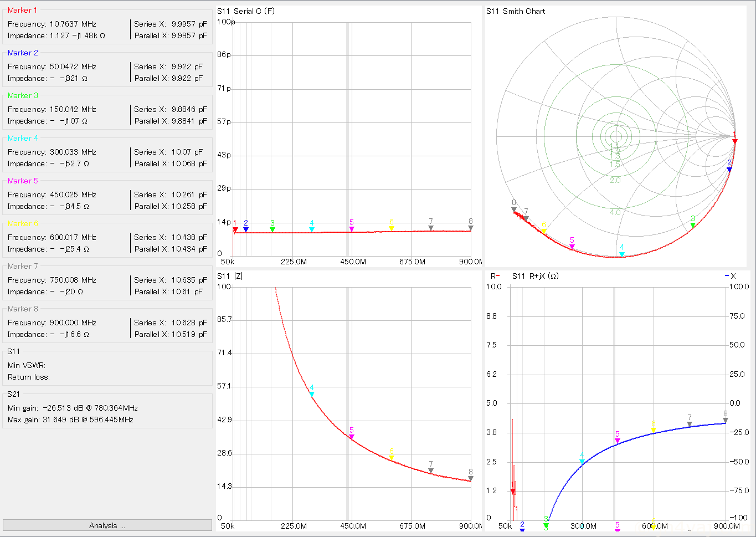Click the 'Marker 8' group label

[23, 309]
